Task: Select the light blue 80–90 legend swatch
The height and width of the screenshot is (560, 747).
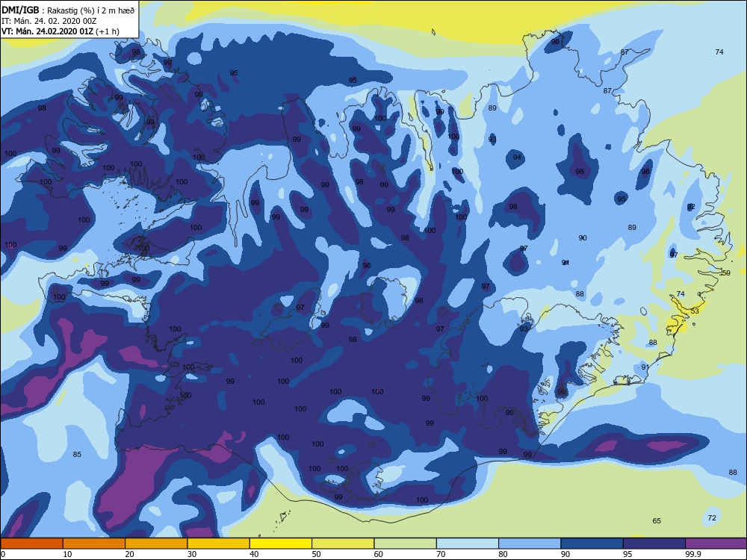Action: click(530, 544)
